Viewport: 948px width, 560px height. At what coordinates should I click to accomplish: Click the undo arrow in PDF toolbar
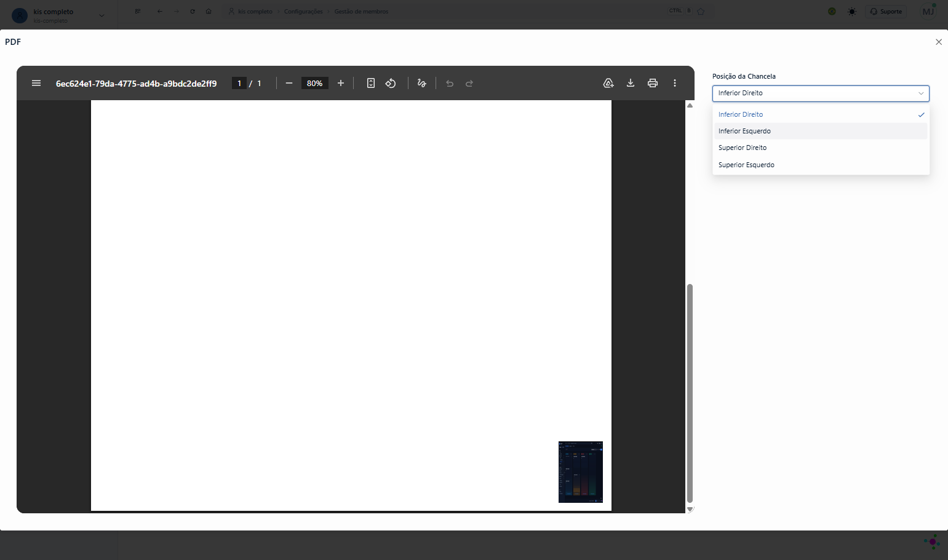click(450, 84)
